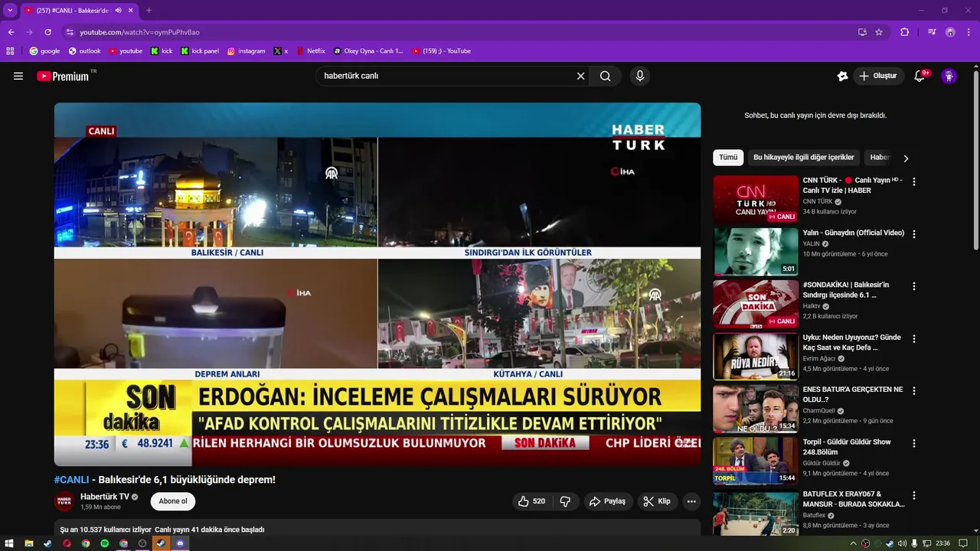
Task: Select the Tümü filter chip
Action: tap(728, 158)
